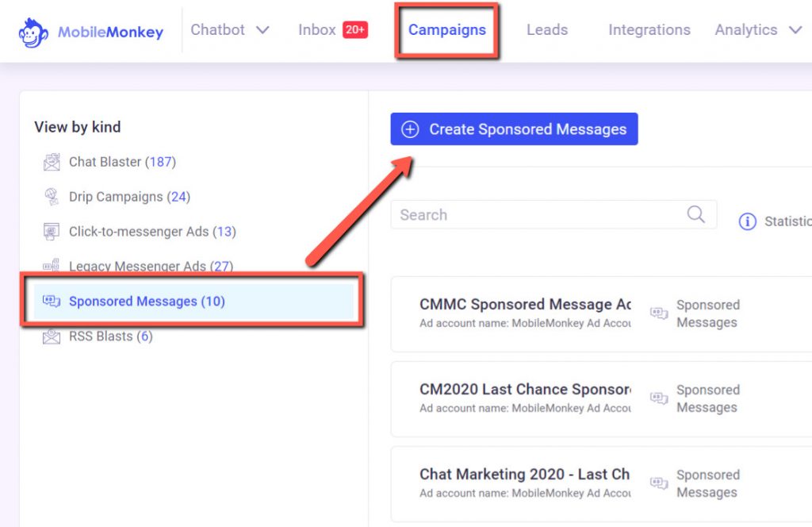Open the Integrations tab

click(649, 30)
